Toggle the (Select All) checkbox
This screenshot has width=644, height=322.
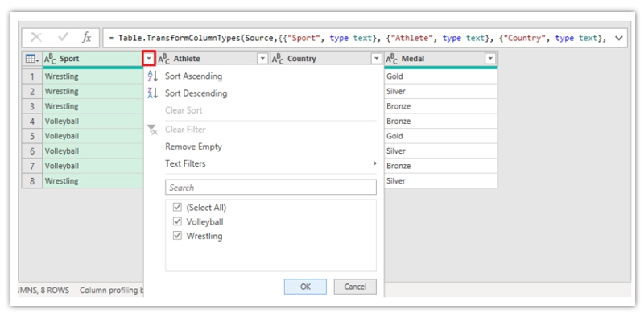tap(177, 208)
